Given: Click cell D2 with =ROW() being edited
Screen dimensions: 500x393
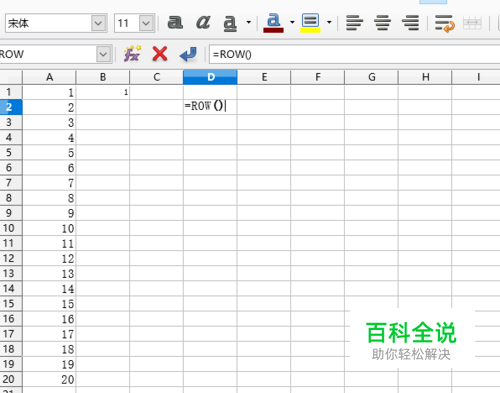Looking at the screenshot, I should (x=210, y=107).
